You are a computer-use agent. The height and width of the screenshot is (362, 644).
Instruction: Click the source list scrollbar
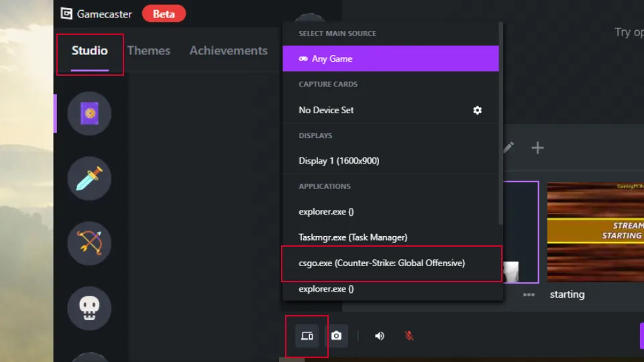(x=500, y=123)
